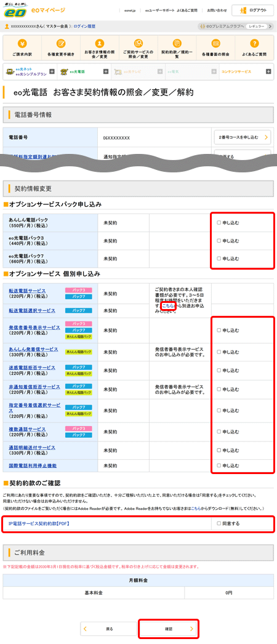Click the 確認 confirm button
The width and height of the screenshot is (277, 644).
coord(169,629)
